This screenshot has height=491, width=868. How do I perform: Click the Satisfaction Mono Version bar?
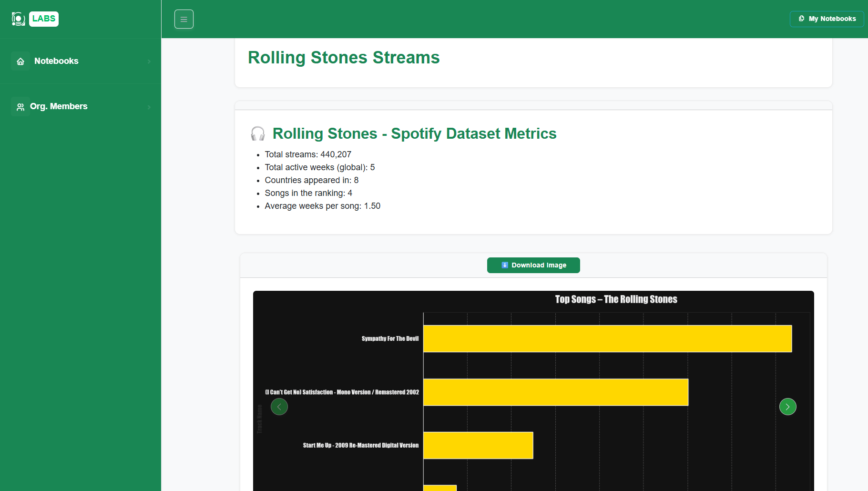coord(556,392)
